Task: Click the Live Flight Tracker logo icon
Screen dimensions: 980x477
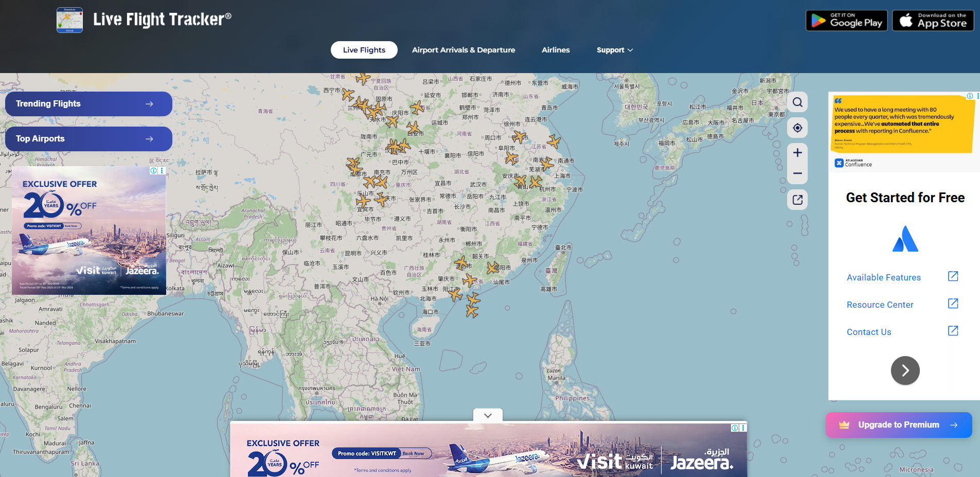Action: [69, 20]
